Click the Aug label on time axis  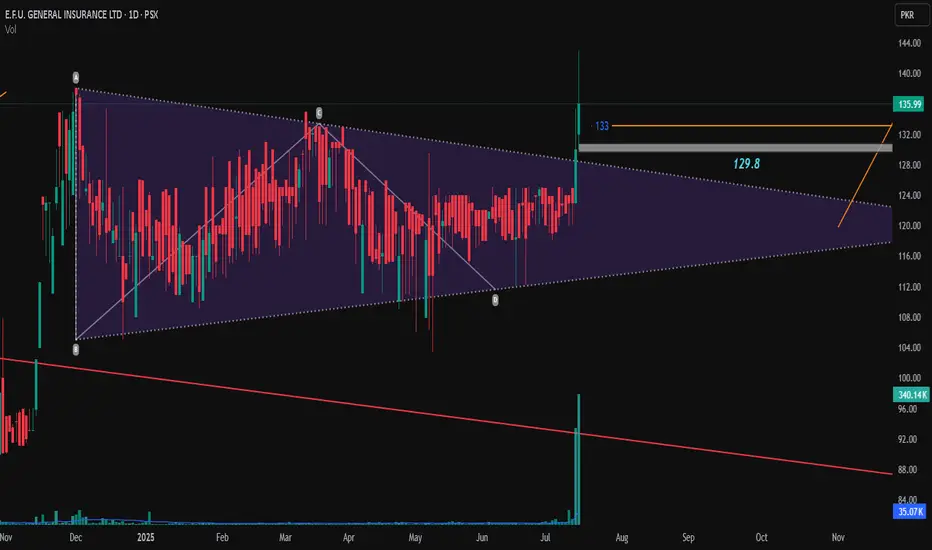[x=622, y=538]
